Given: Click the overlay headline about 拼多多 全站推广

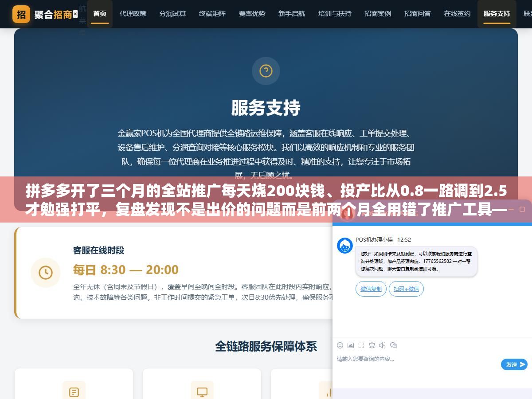Looking at the screenshot, I should (x=266, y=199).
